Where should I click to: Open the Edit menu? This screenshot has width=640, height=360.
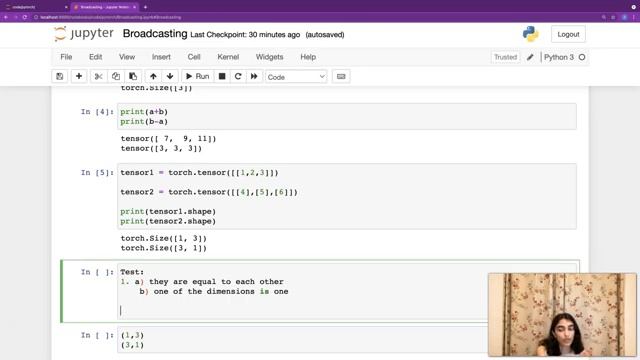tap(96, 57)
